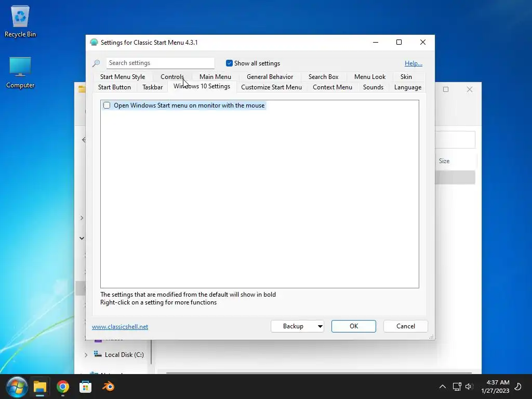Switch to the Controls tab

pyautogui.click(x=172, y=77)
